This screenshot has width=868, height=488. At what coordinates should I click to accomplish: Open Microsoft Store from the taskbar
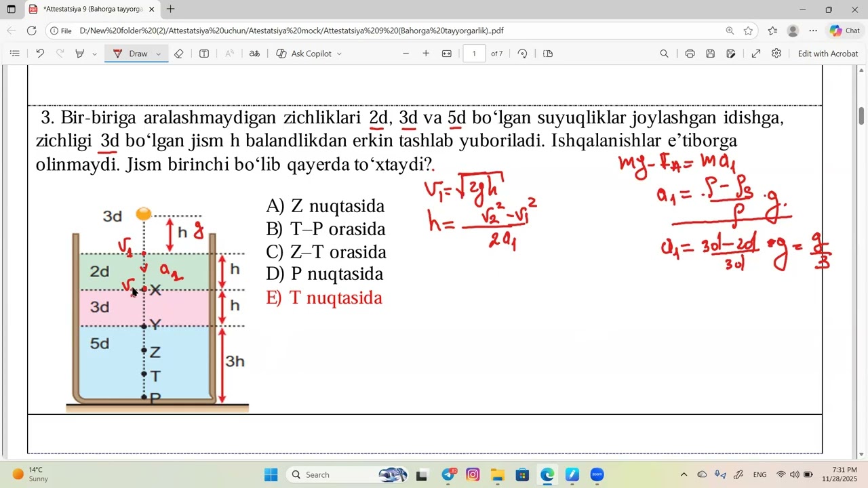(522, 474)
